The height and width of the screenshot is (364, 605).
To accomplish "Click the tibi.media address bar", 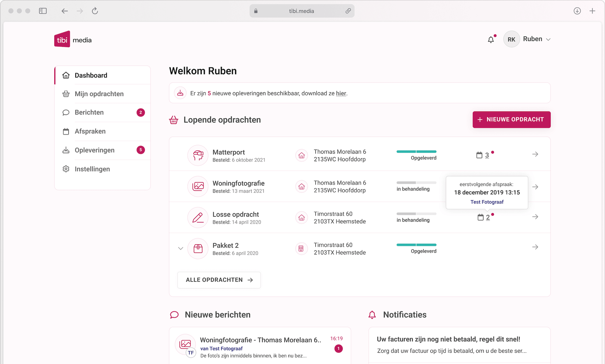I will (302, 11).
